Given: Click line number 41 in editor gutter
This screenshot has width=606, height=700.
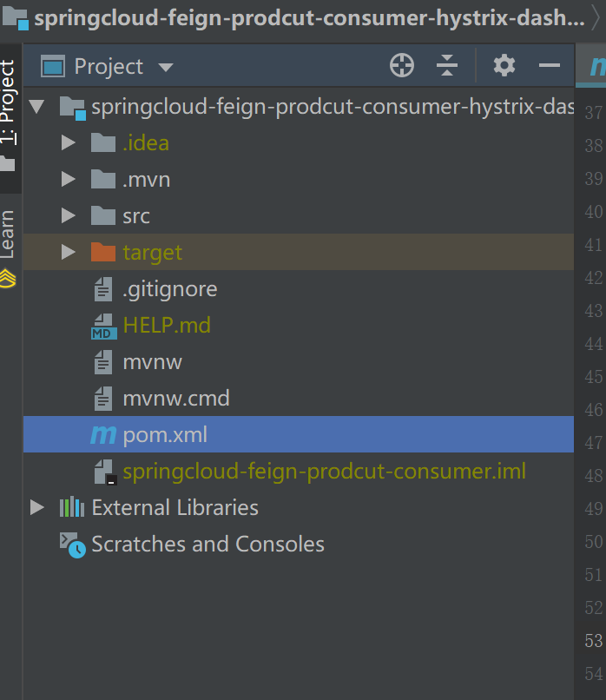Looking at the screenshot, I should [x=594, y=245].
